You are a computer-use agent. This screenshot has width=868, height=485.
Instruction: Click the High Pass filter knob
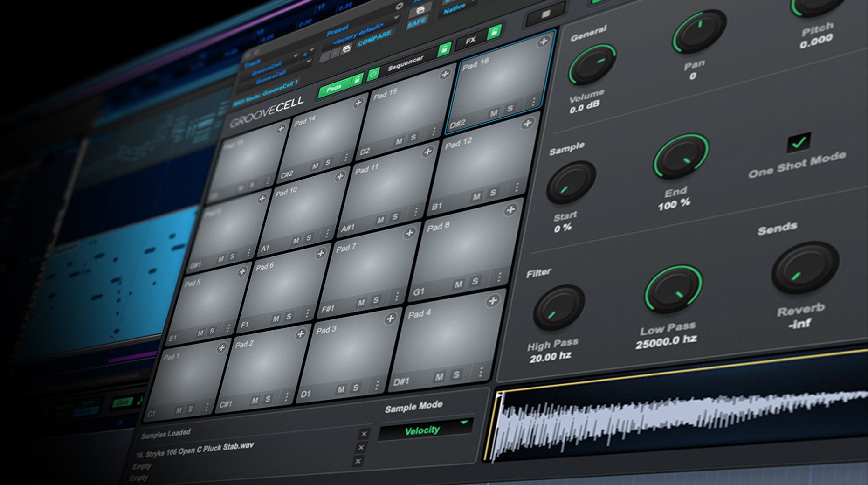tap(559, 307)
